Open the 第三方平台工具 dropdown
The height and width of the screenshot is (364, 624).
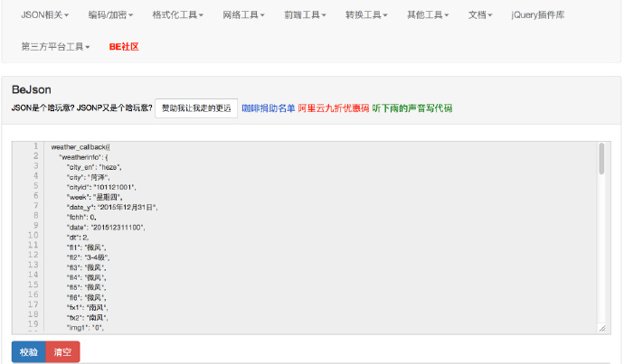(55, 47)
